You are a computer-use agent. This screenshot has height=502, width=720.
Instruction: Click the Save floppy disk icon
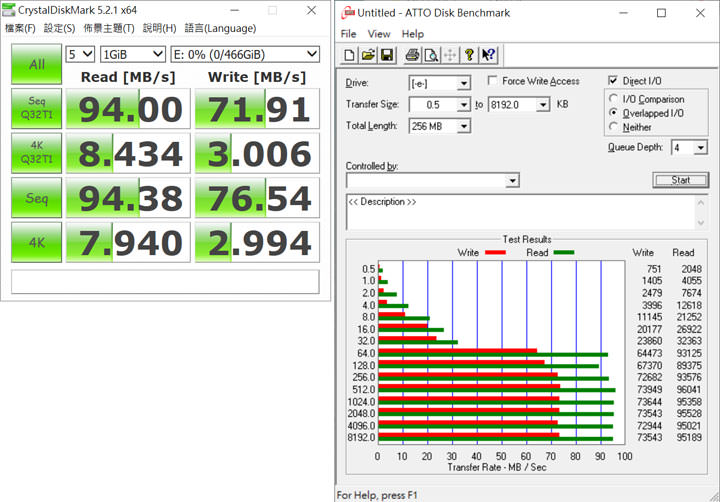point(386,54)
